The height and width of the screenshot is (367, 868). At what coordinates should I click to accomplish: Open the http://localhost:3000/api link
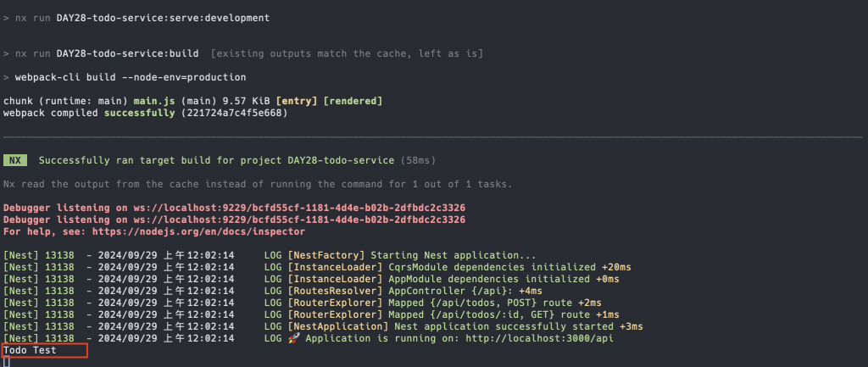point(539,338)
